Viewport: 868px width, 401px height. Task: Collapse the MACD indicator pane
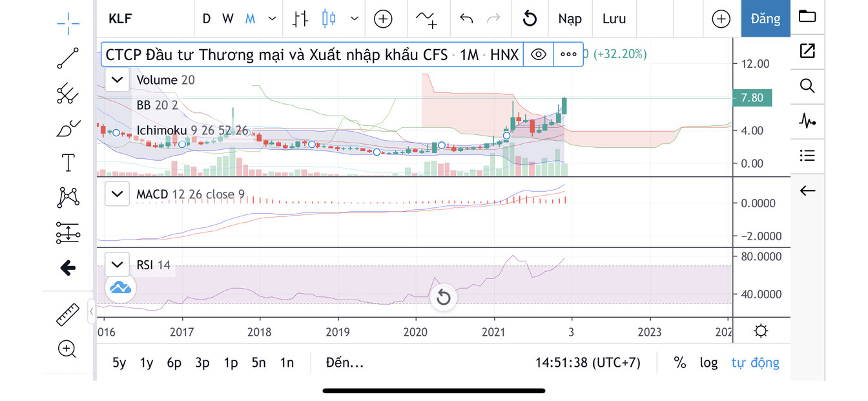[x=117, y=194]
